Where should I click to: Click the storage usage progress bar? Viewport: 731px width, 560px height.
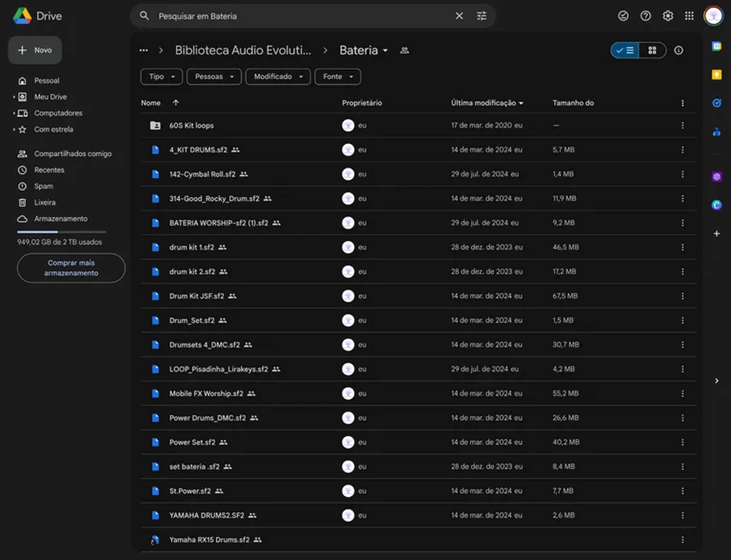coord(62,232)
